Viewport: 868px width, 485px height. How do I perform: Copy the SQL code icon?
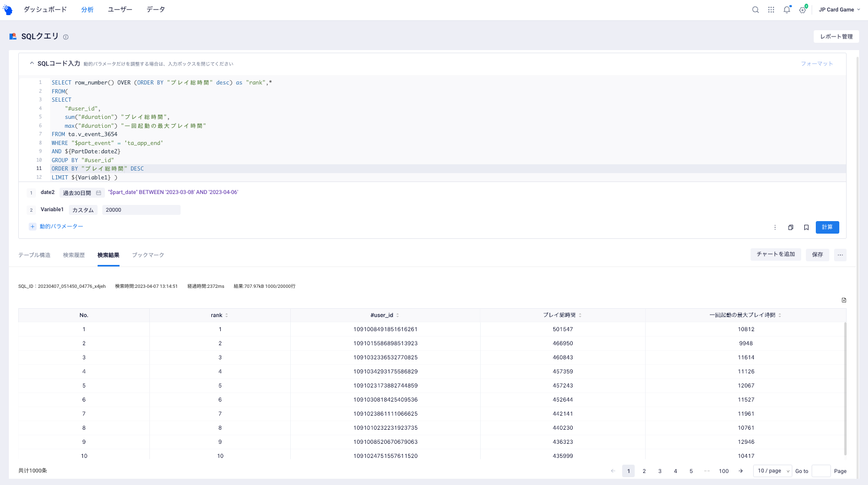tap(791, 227)
